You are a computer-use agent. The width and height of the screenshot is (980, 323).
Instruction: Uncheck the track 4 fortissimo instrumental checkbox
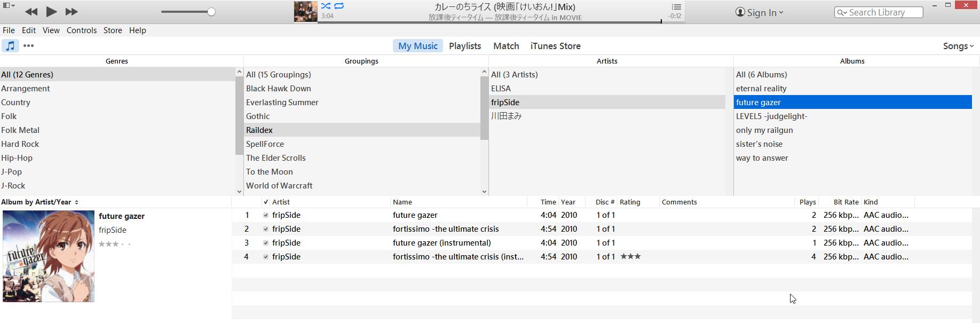point(266,257)
